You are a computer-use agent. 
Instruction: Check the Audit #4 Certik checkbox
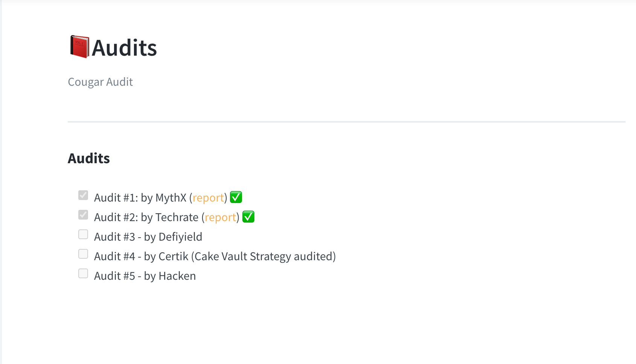(x=83, y=254)
